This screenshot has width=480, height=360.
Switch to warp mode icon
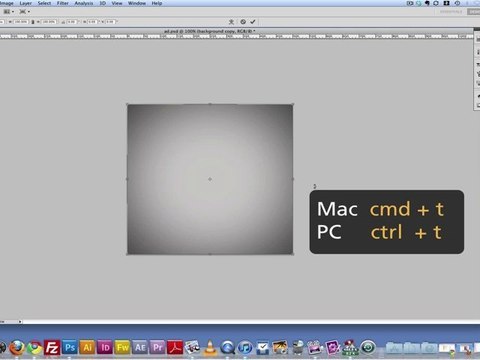(231, 22)
